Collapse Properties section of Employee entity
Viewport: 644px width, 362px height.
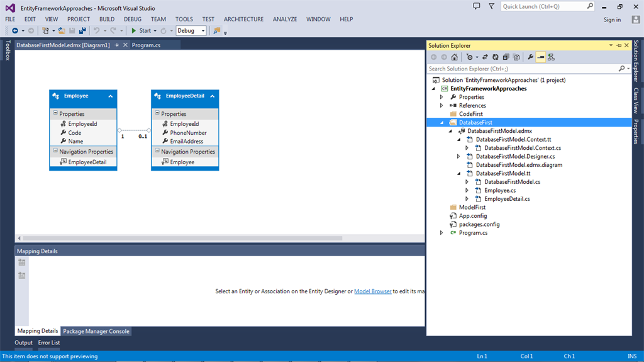[x=55, y=113]
